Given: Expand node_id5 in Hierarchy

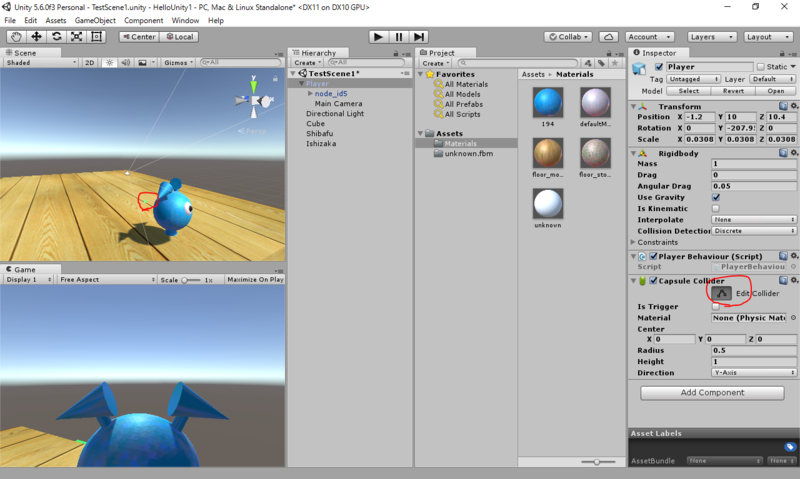Looking at the screenshot, I should [x=310, y=93].
